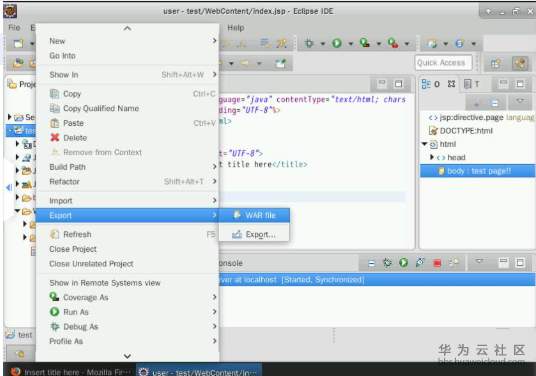Open the External Tools dropdown arrow
Image resolution: width=536 pixels, height=376 pixels.
click(x=407, y=44)
